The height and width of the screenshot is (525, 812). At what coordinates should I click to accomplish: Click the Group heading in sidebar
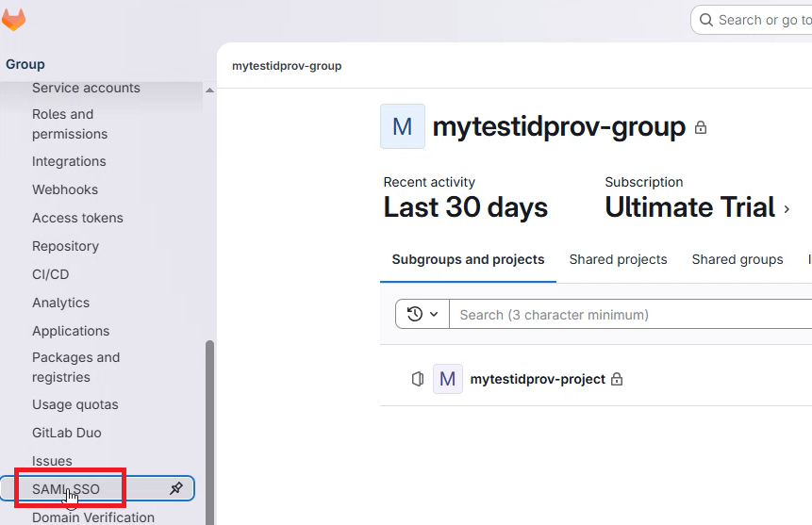coord(25,64)
